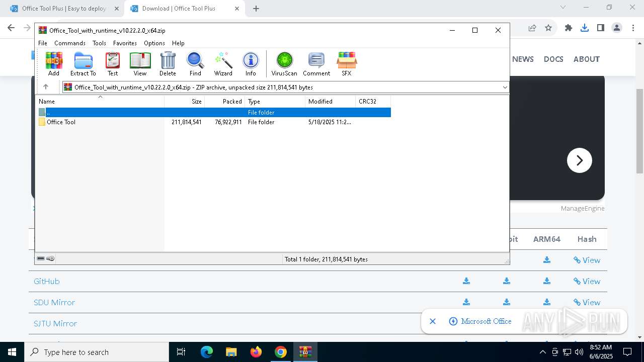Viewport: 644px width, 362px height.
Task: Open SDU Mirror link
Action: coord(54,303)
